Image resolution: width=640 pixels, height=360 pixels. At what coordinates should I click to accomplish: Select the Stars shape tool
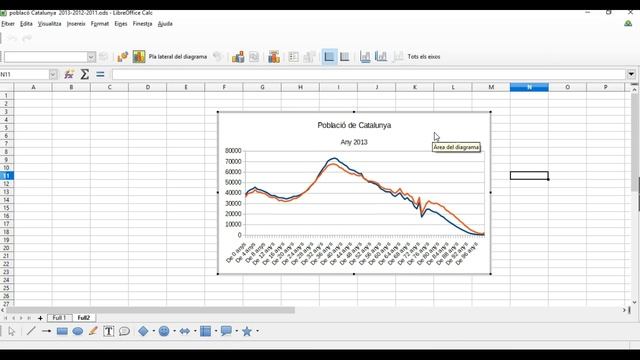tap(247, 331)
